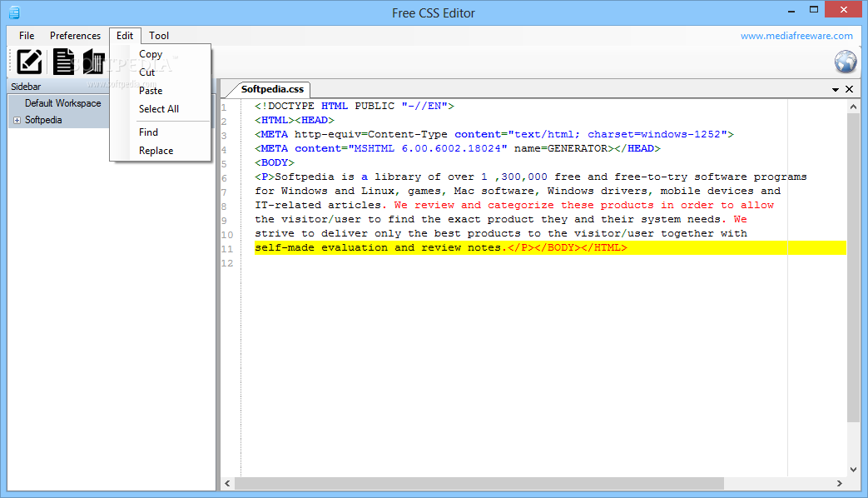
Task: Click the app icon in the title bar
Action: point(14,12)
